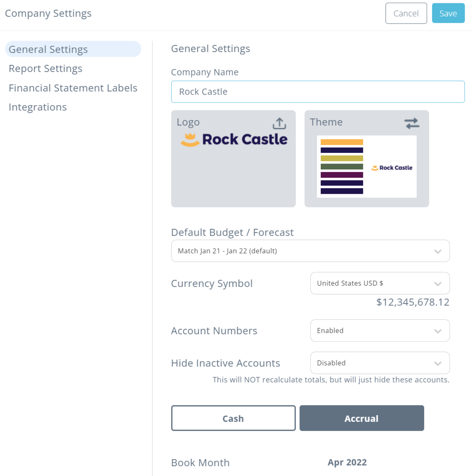Open the Currency Symbol dropdown
This screenshot has height=476, width=472.
coord(380,283)
